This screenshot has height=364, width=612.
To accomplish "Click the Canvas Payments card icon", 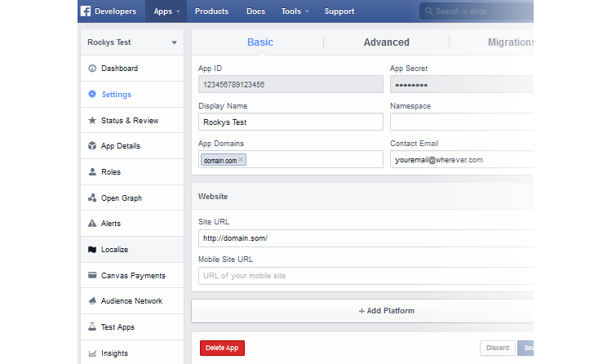I will [x=92, y=275].
